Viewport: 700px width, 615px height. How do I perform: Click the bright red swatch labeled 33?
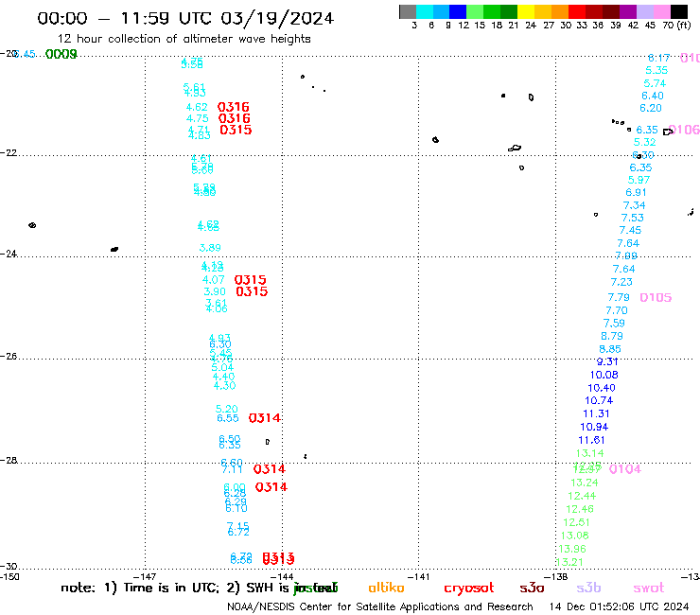coord(577,11)
